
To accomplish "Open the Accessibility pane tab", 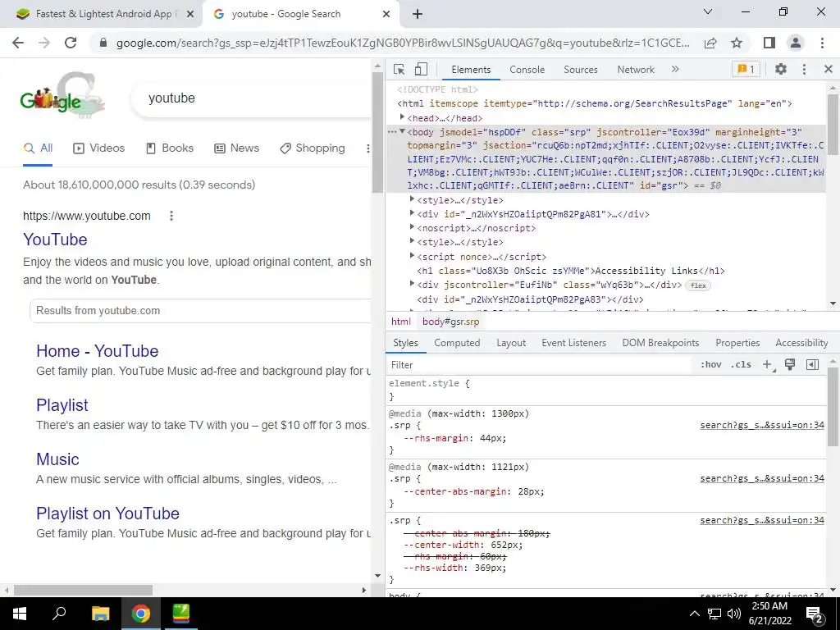I will click(801, 343).
